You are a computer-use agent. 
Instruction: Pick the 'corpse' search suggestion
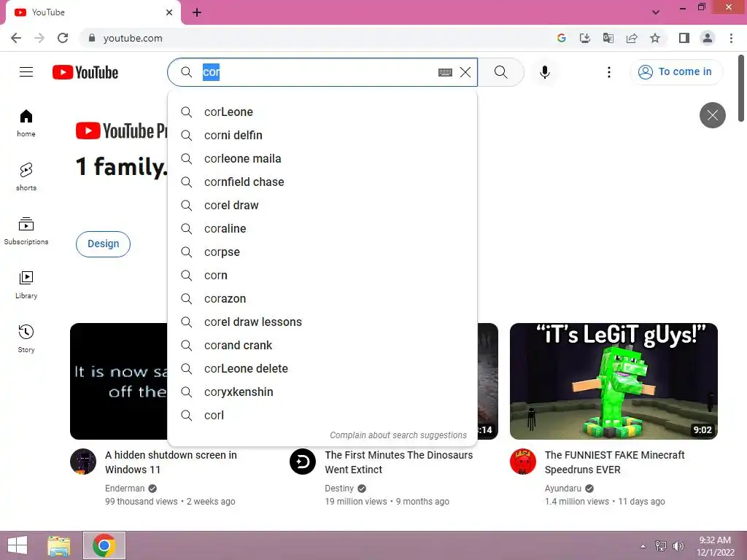(322, 252)
